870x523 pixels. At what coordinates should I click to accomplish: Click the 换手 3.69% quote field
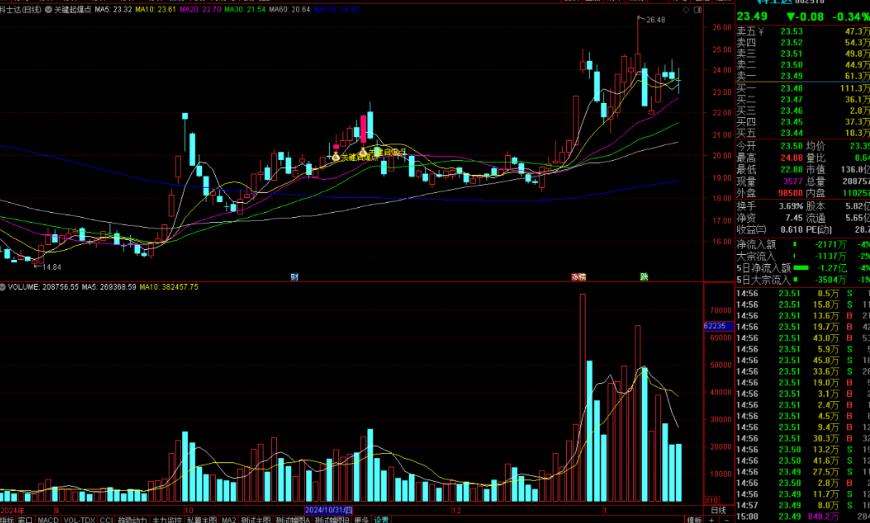click(x=770, y=206)
